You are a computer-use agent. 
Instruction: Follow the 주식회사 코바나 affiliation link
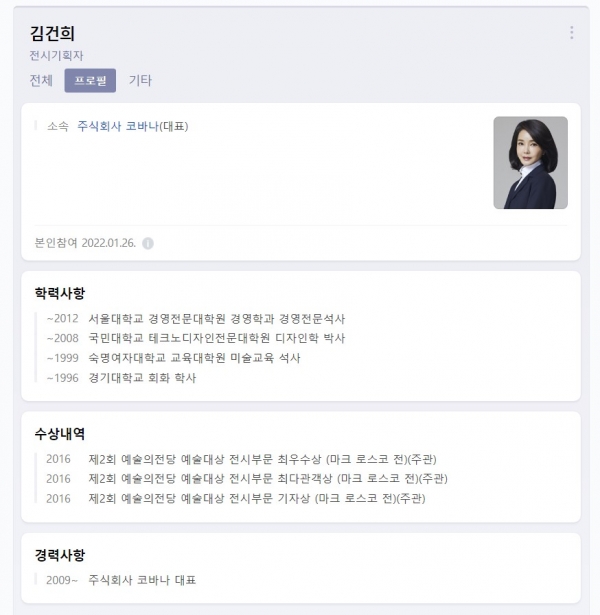pyautogui.click(x=118, y=126)
